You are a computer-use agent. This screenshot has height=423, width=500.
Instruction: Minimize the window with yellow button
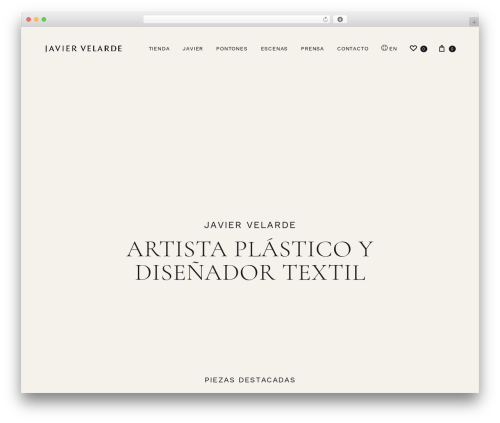click(x=36, y=20)
